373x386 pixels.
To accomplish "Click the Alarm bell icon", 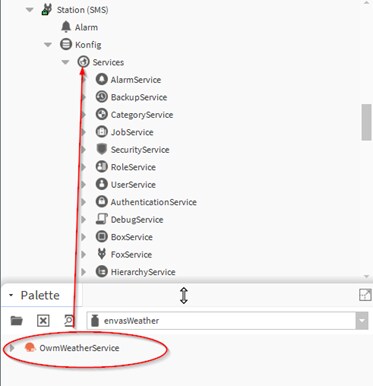I will coord(66,27).
